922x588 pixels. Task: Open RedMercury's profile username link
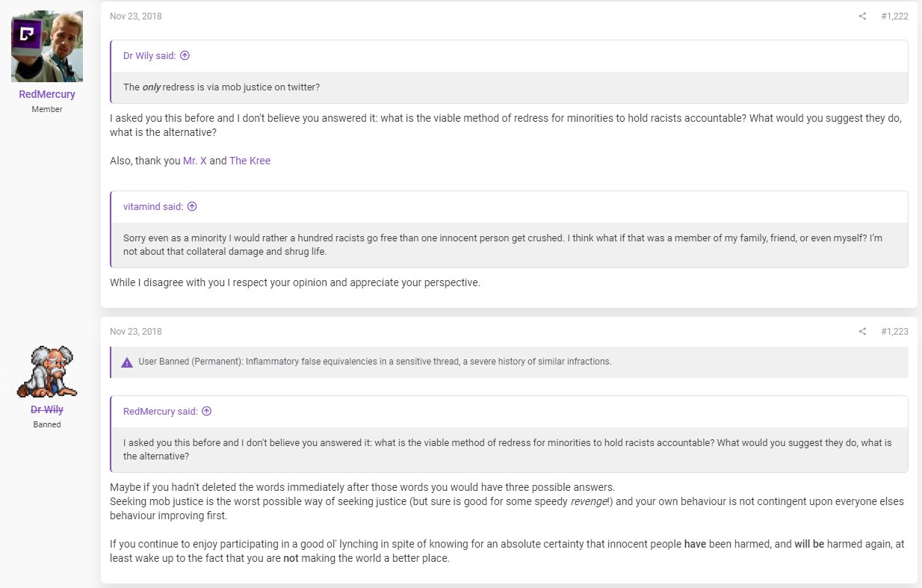pos(47,94)
